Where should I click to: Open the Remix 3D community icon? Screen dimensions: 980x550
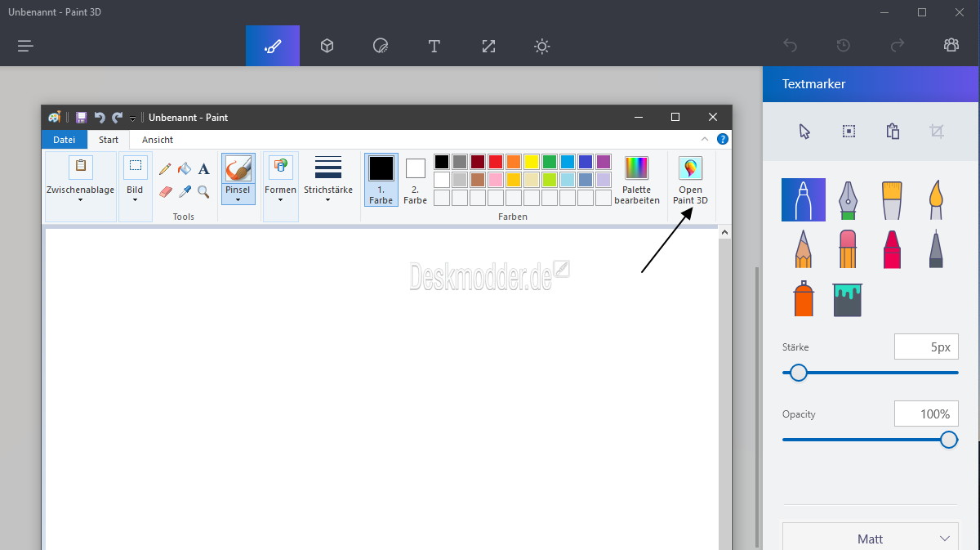point(951,46)
